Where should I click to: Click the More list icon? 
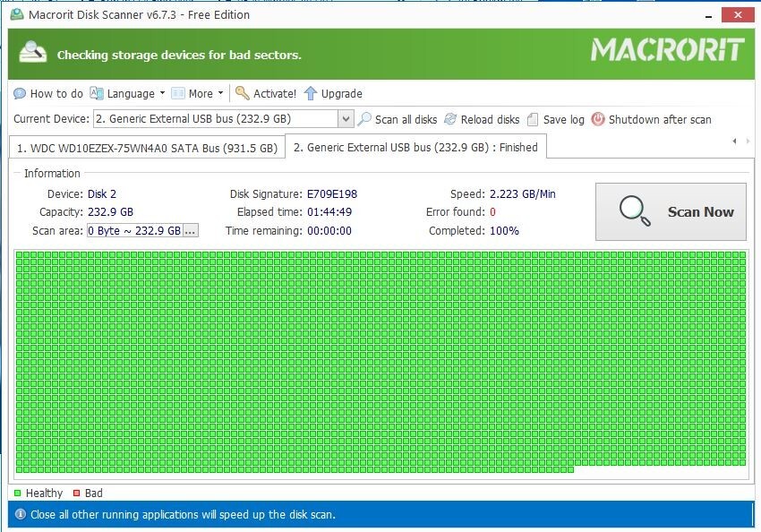click(178, 93)
